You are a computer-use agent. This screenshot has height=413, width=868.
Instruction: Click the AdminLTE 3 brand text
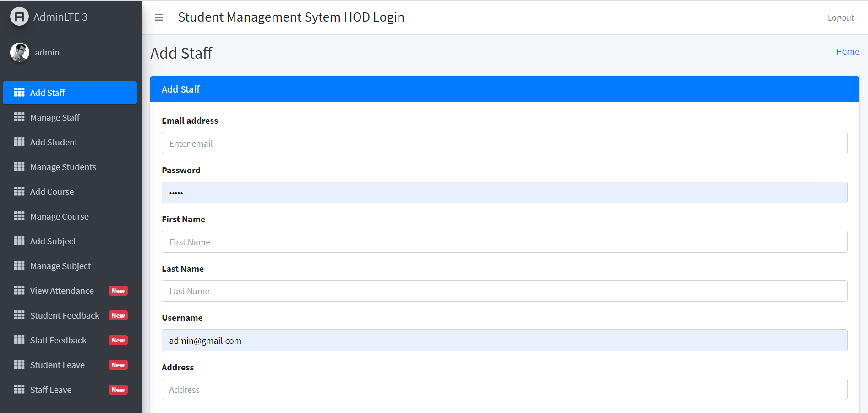coord(60,17)
